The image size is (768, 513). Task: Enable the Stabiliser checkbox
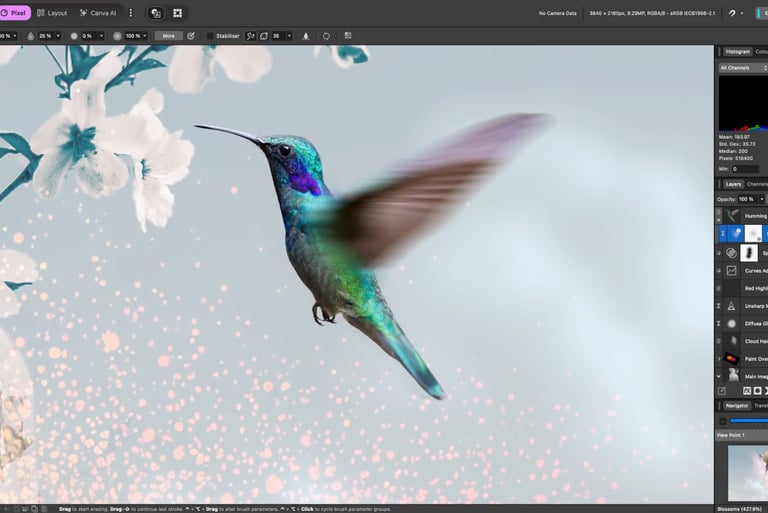tap(210, 36)
